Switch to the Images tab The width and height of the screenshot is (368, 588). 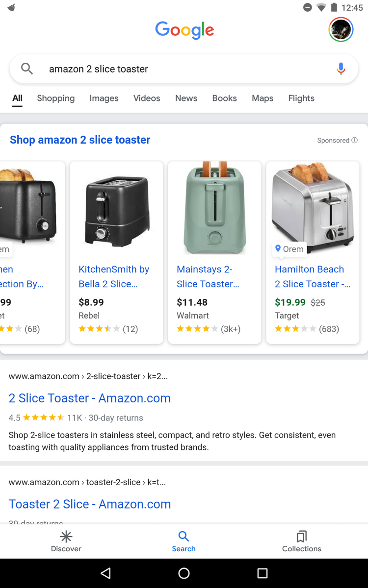click(104, 98)
